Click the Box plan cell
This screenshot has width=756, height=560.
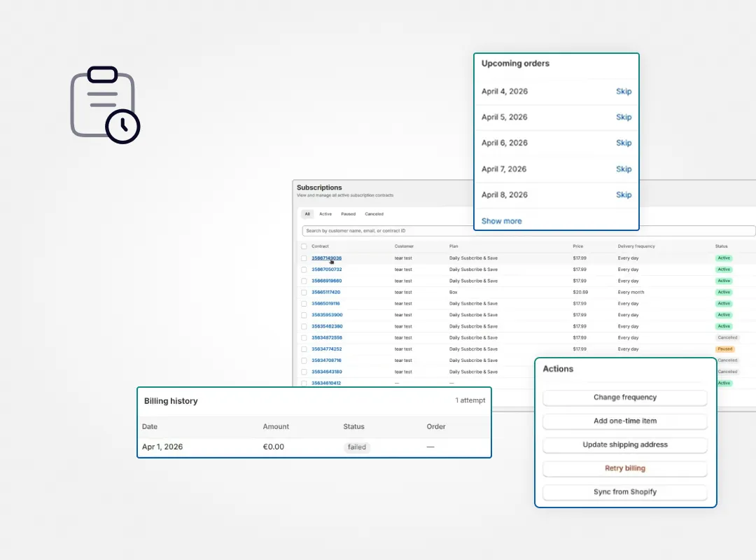click(x=453, y=293)
